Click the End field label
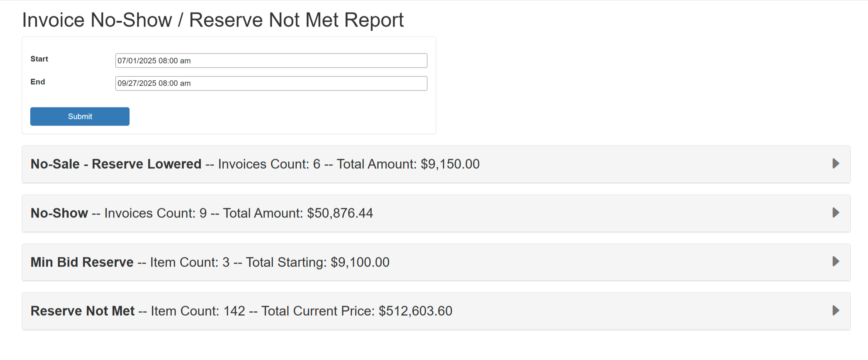Image resolution: width=868 pixels, height=360 pixels. pos(38,82)
